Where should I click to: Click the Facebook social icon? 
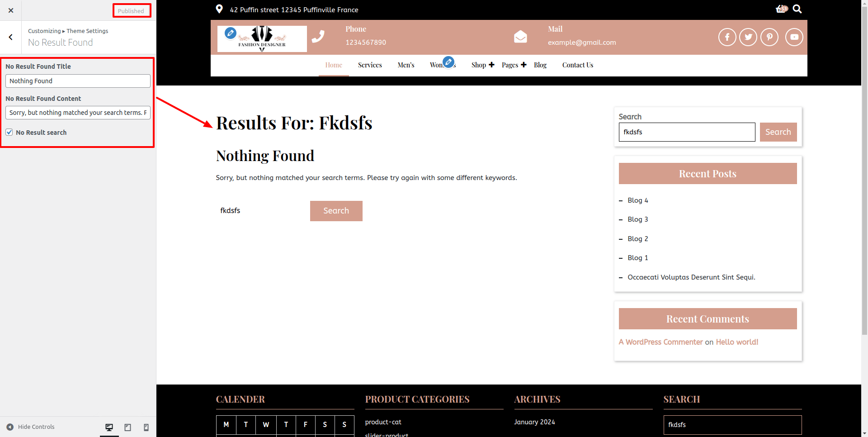(x=727, y=37)
